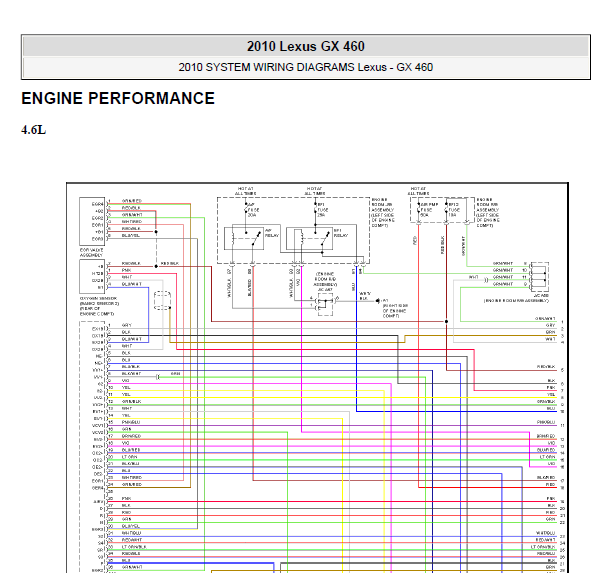Select the WHT label left of J/C A68 pin 11
This screenshot has width=607, height=573.
click(473, 277)
